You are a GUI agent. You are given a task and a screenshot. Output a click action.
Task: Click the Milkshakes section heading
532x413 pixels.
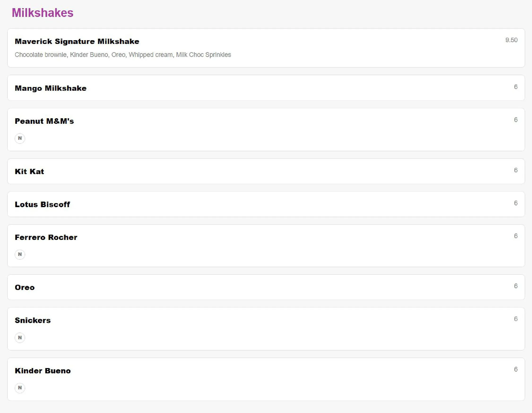point(43,13)
